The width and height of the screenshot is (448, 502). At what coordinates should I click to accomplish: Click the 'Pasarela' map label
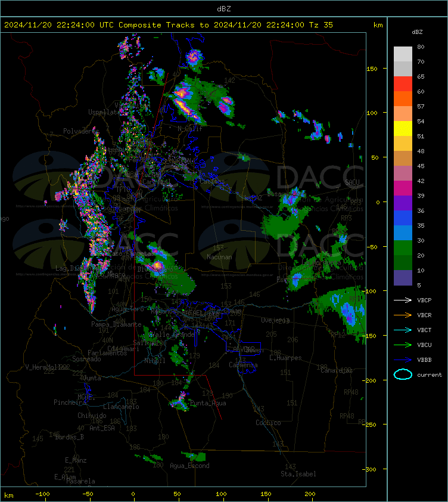[x=80, y=481]
